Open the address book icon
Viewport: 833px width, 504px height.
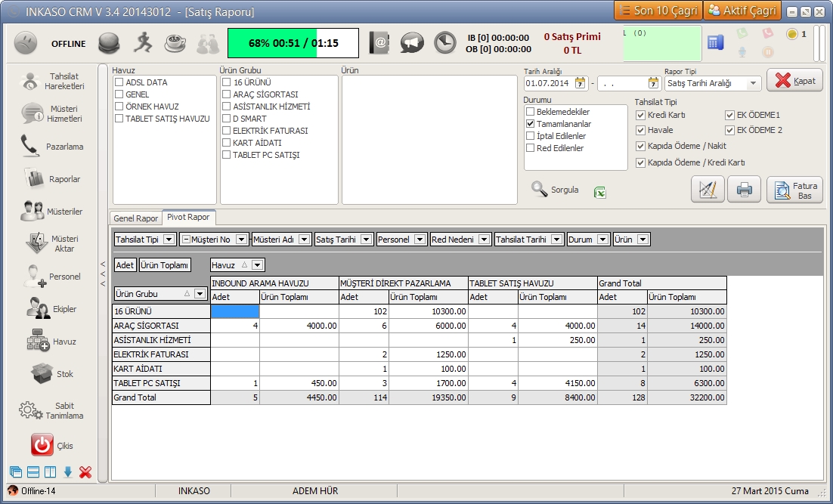point(379,42)
